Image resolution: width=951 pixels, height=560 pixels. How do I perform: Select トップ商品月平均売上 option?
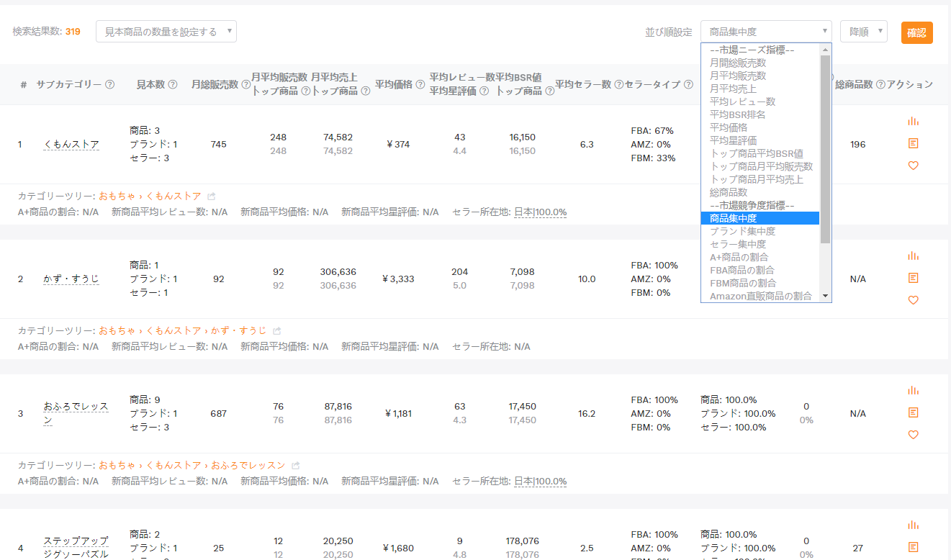click(760, 179)
